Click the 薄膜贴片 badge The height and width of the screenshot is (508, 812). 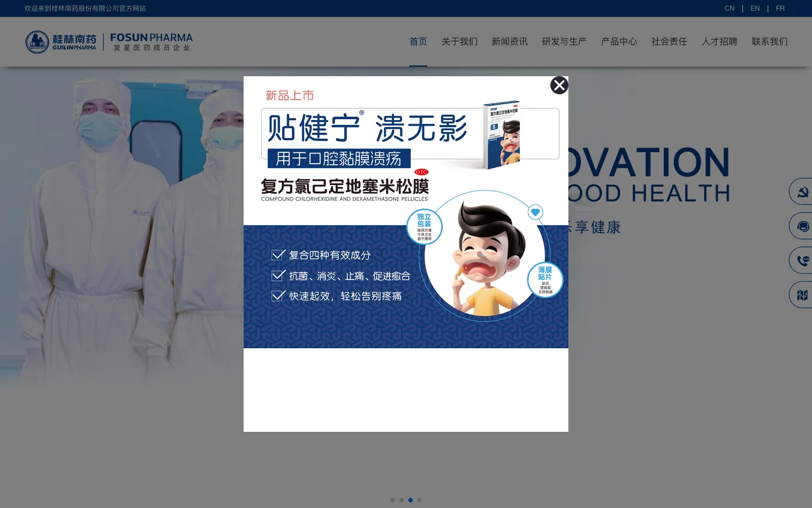(545, 280)
